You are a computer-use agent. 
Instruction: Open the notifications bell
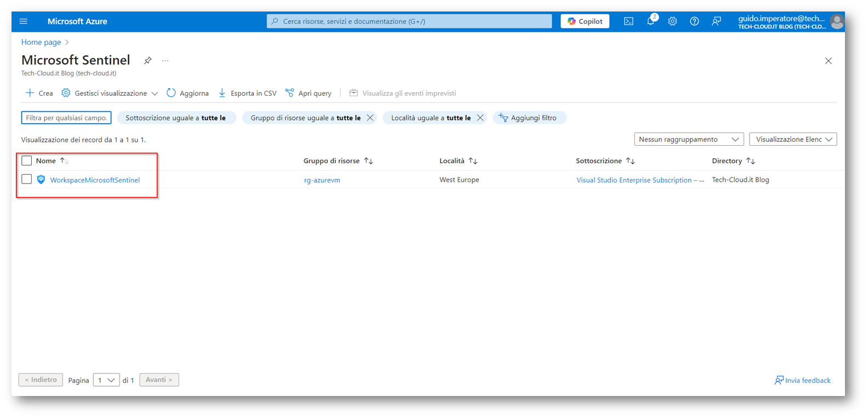tap(650, 21)
